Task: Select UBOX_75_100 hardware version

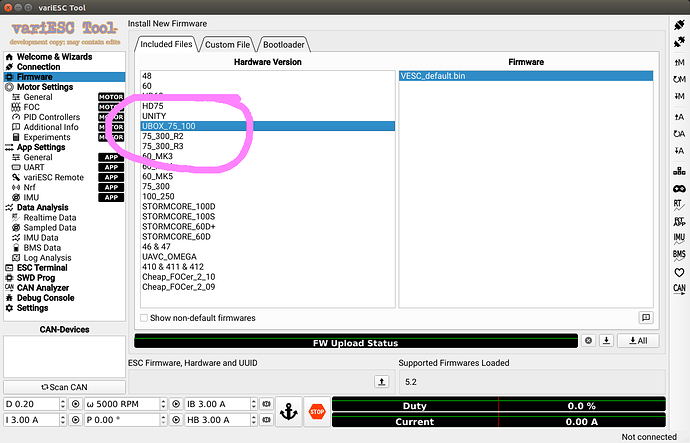Action: (268, 126)
